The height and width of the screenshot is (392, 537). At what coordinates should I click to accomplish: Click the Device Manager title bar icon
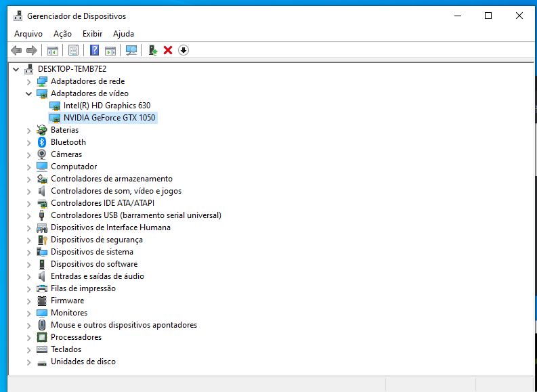(18, 16)
